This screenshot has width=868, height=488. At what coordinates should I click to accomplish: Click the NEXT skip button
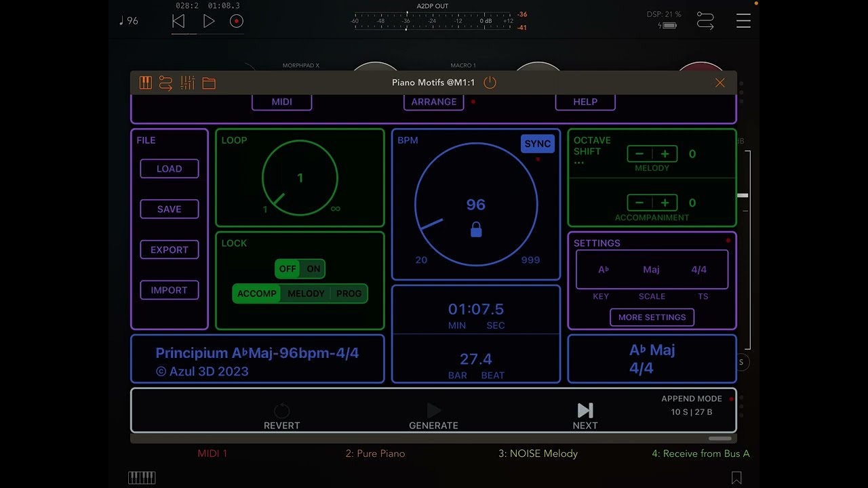tap(585, 417)
